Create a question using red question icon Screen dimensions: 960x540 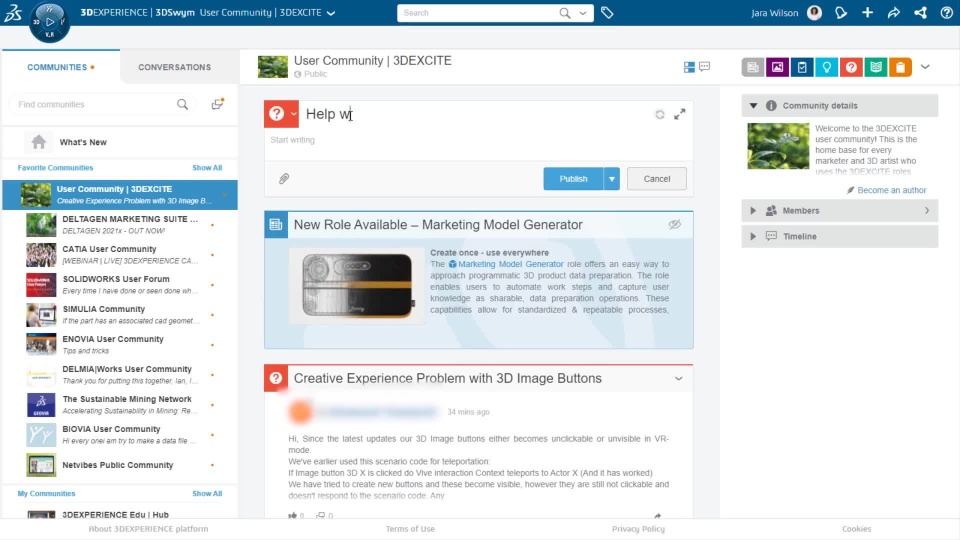point(851,67)
